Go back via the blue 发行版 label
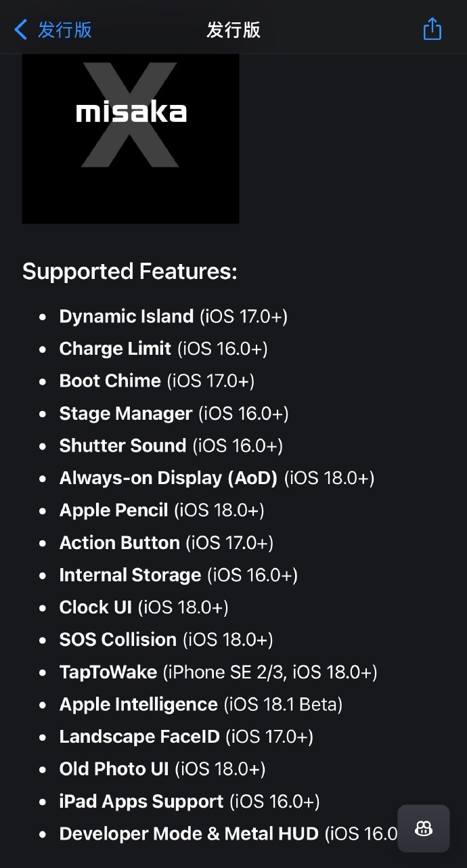This screenshot has height=868, width=467. 64,30
